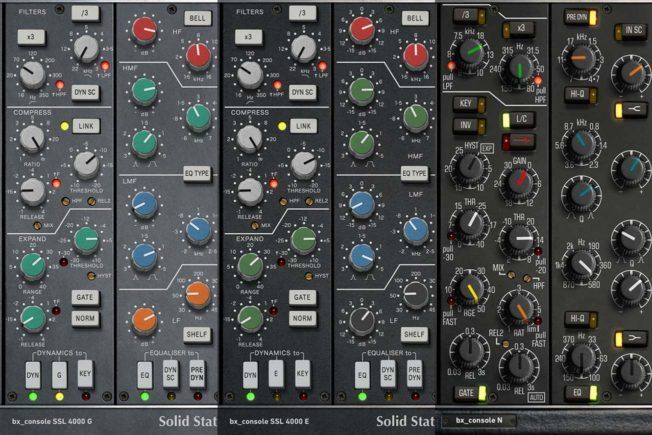The width and height of the screenshot is (652, 435).
Task: Click the HPF frequency knob on SSL 4000 G
Action: [x=32, y=74]
